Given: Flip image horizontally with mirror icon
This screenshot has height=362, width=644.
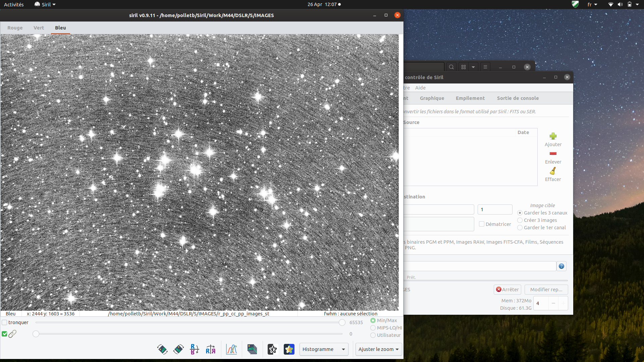Looking at the screenshot, I should coord(211,349).
